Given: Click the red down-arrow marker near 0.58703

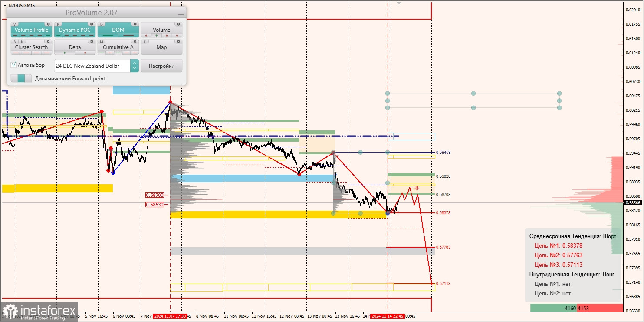Looking at the screenshot, I should [417, 188].
